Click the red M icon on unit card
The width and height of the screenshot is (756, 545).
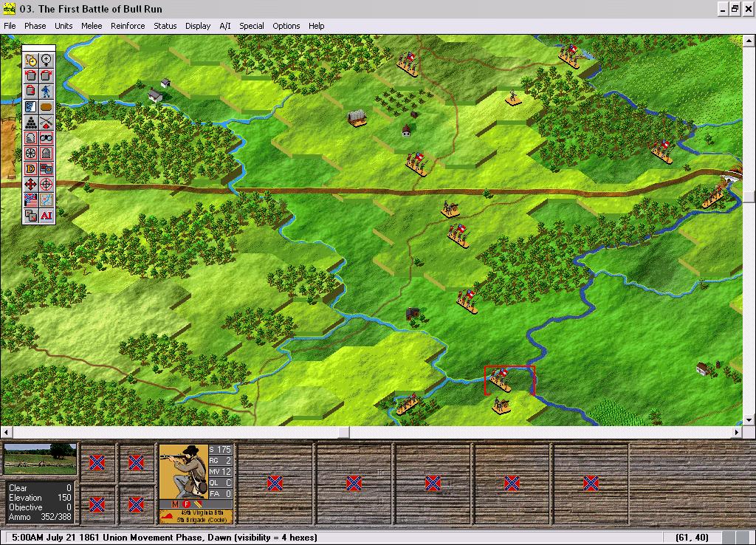(x=175, y=504)
